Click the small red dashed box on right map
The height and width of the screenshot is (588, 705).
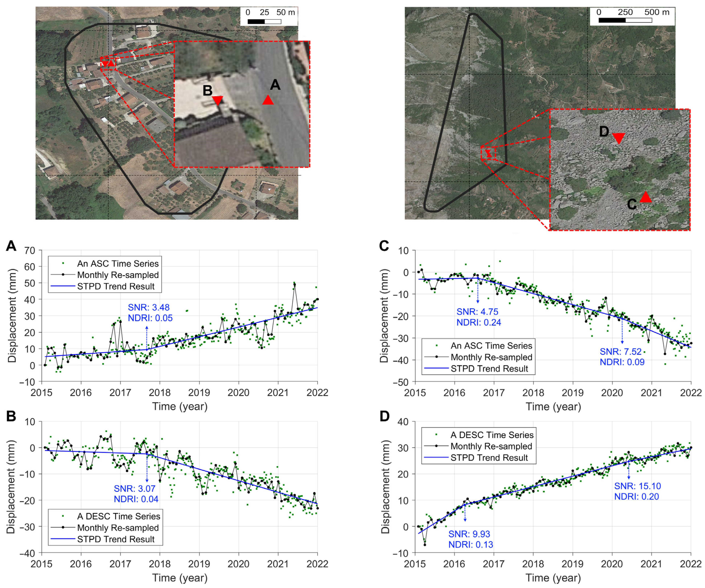click(488, 154)
